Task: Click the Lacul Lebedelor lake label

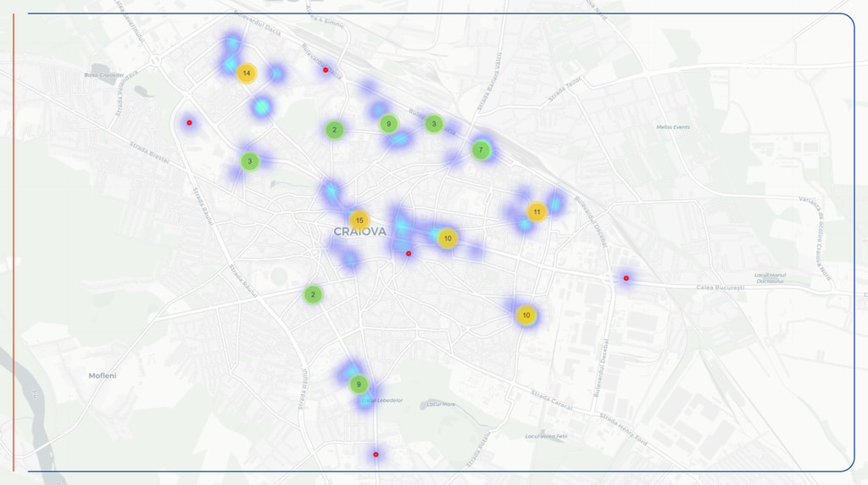Action: tap(382, 399)
